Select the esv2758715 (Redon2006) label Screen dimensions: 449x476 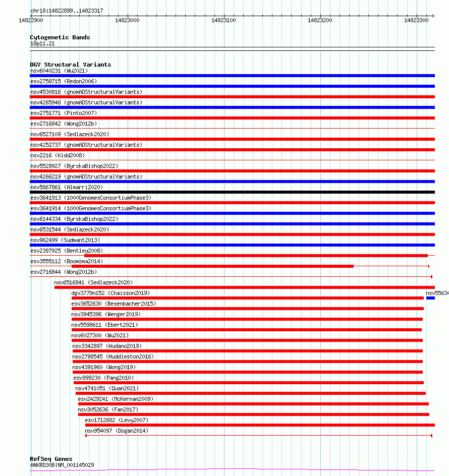(x=64, y=81)
